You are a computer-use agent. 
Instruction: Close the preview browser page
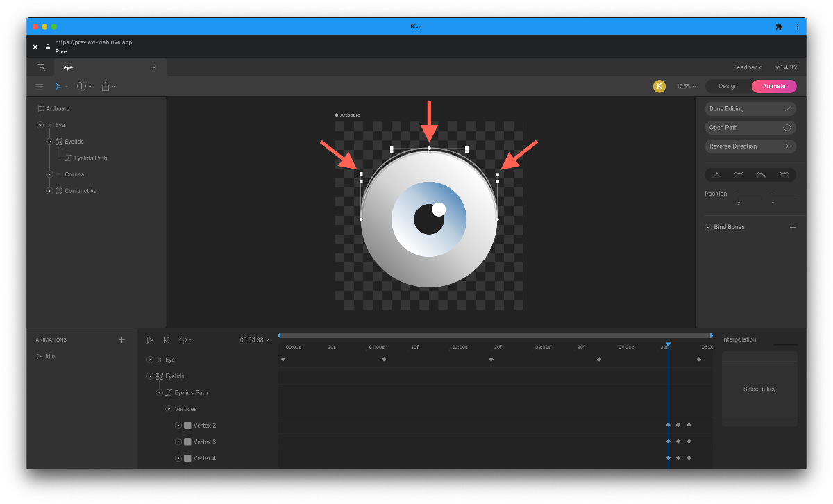click(x=35, y=47)
